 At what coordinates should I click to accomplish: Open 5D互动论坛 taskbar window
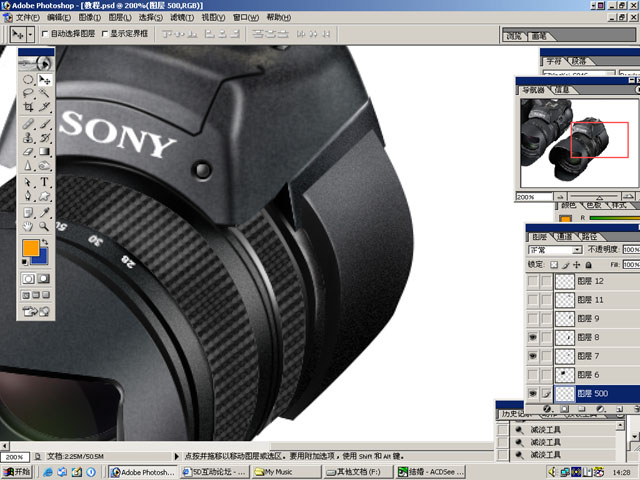tap(215, 472)
